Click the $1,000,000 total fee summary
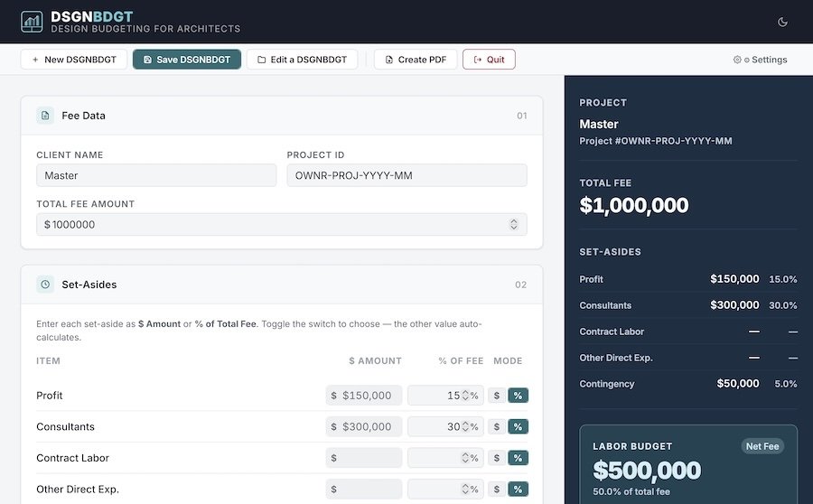This screenshot has width=813, height=504. pos(633,205)
